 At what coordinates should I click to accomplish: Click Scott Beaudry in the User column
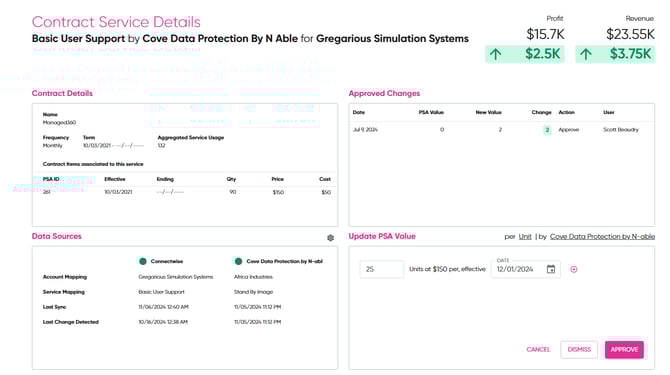coord(620,129)
